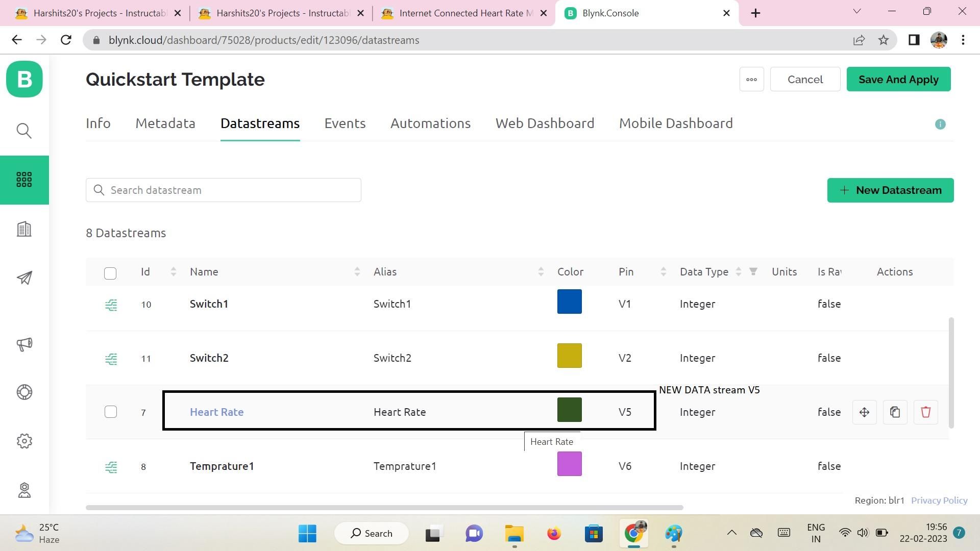Click the dark green Heart Rate swatch
980x551 pixels.
(569, 410)
